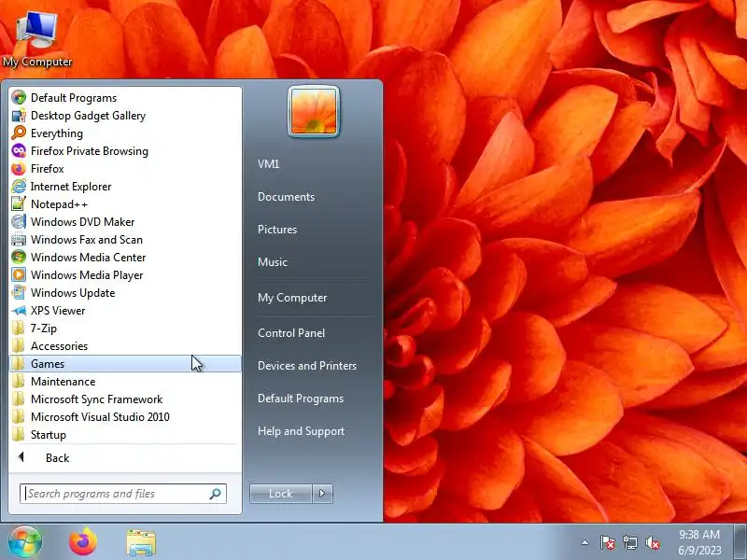Open Windows Update
The width and height of the screenshot is (747, 560).
[125, 293]
